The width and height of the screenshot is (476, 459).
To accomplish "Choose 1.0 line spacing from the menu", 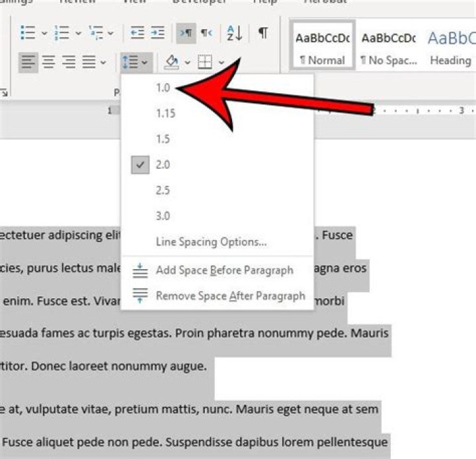I will [163, 87].
